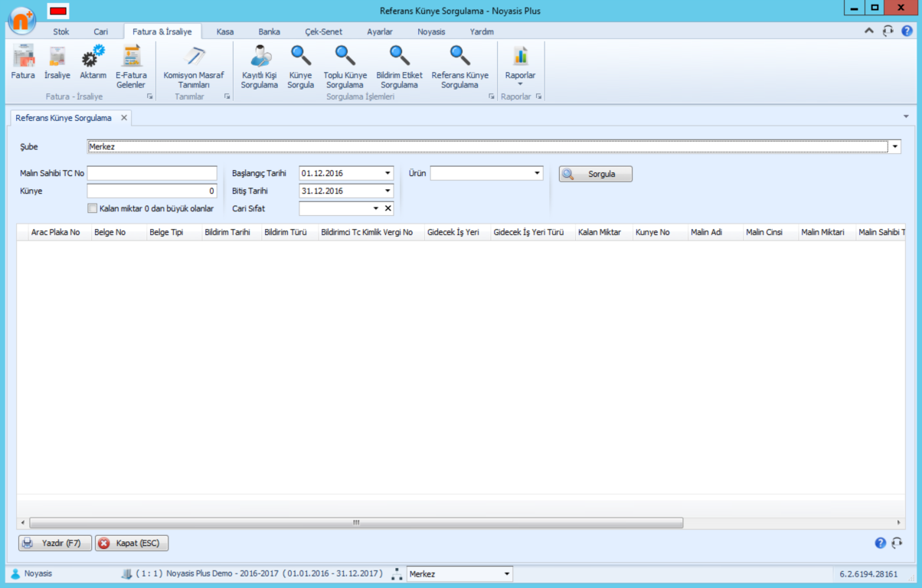Open the Raporlar reports menu
The height and width of the screenshot is (588, 922).
[521, 66]
